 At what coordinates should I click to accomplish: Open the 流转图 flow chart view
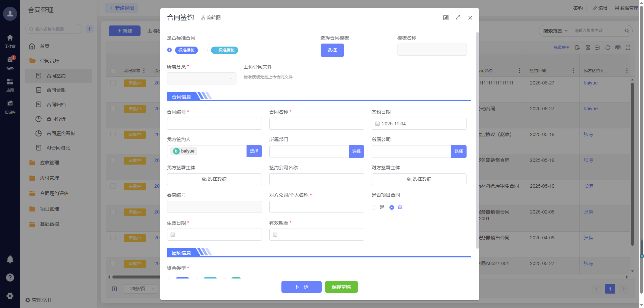[211, 18]
